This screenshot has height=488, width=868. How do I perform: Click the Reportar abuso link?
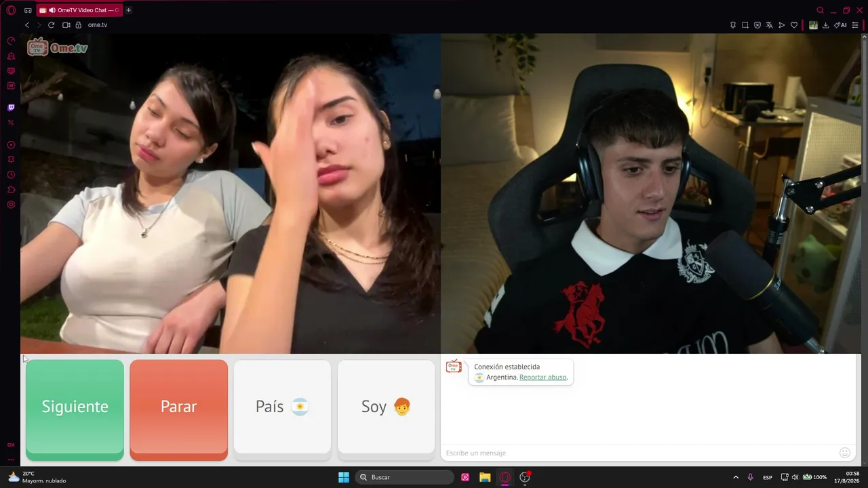[542, 378]
